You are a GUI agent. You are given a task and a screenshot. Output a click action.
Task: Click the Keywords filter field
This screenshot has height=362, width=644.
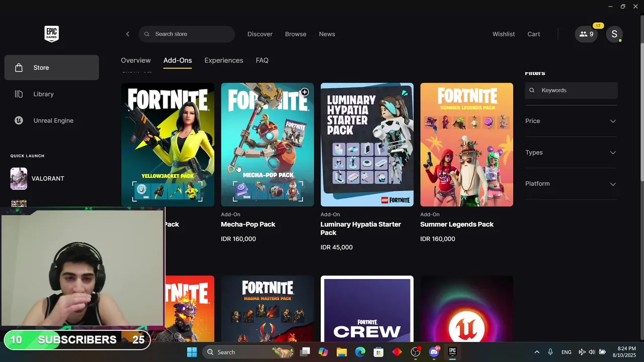572,90
